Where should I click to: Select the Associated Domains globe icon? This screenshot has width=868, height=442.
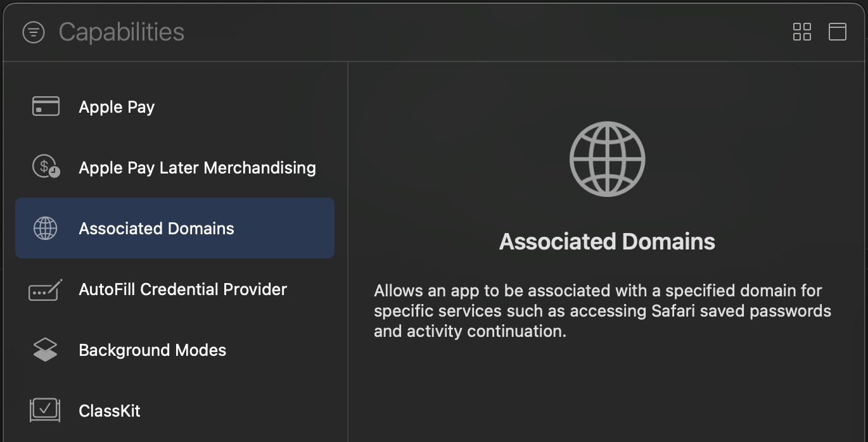click(45, 228)
